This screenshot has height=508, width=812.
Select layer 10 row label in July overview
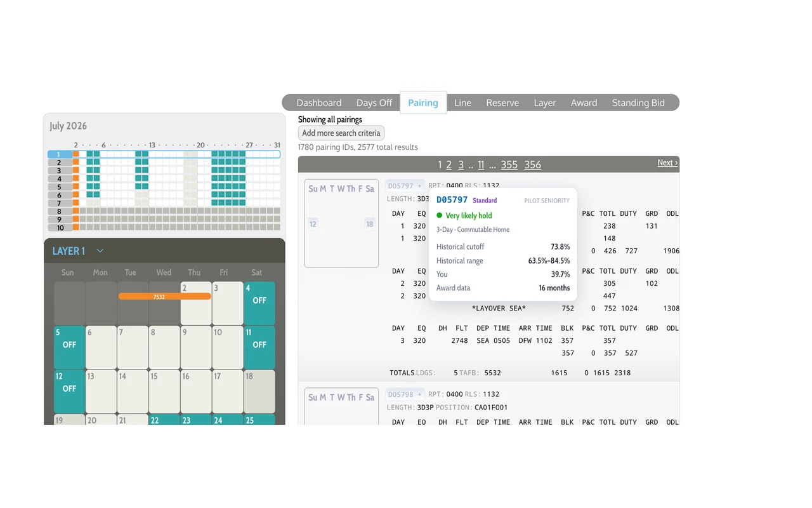click(60, 227)
